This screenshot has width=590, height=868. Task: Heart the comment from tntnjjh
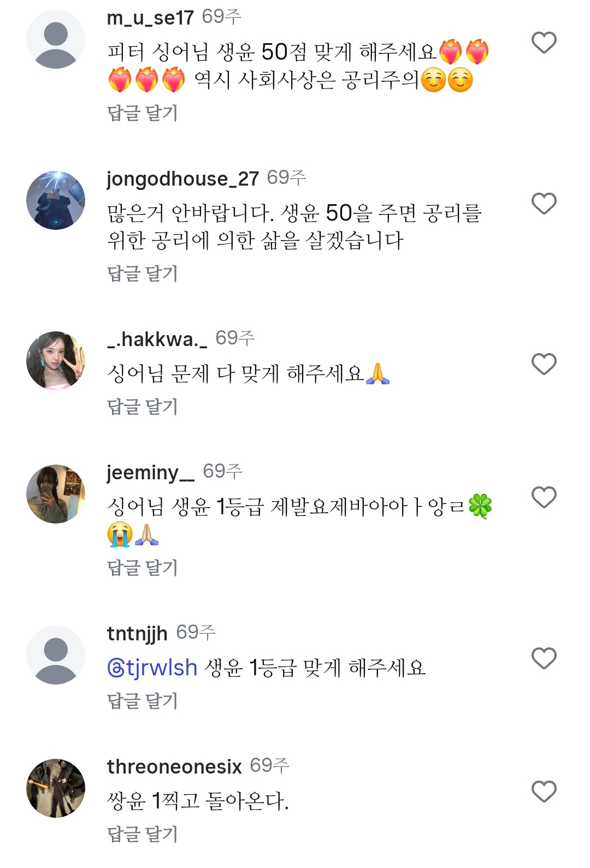point(544,658)
